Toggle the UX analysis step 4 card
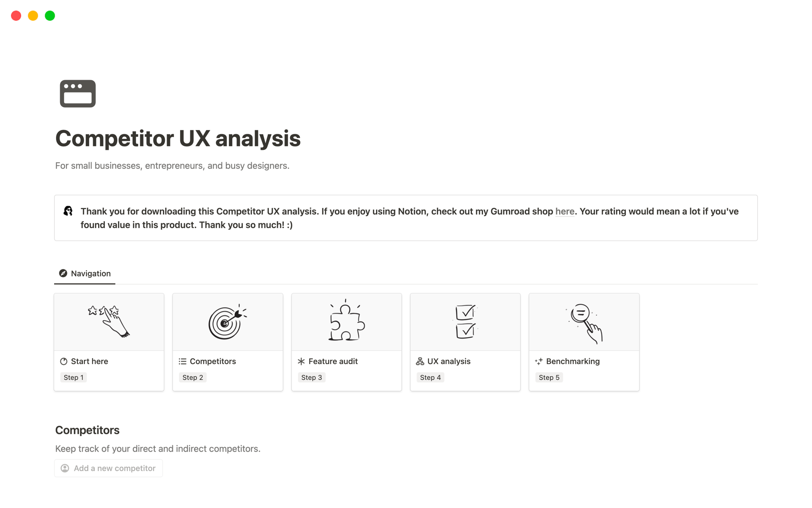This screenshot has width=812, height=508. pyautogui.click(x=465, y=342)
